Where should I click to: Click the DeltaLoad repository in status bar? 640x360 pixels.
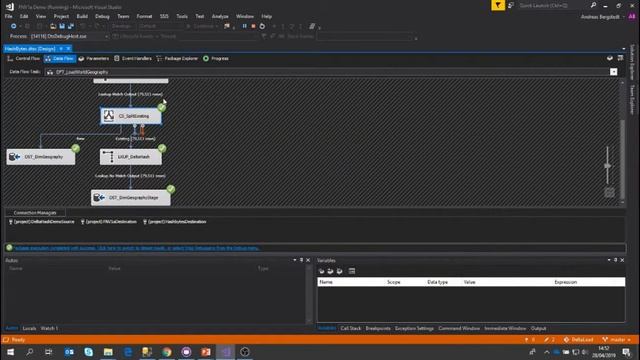tap(578, 340)
